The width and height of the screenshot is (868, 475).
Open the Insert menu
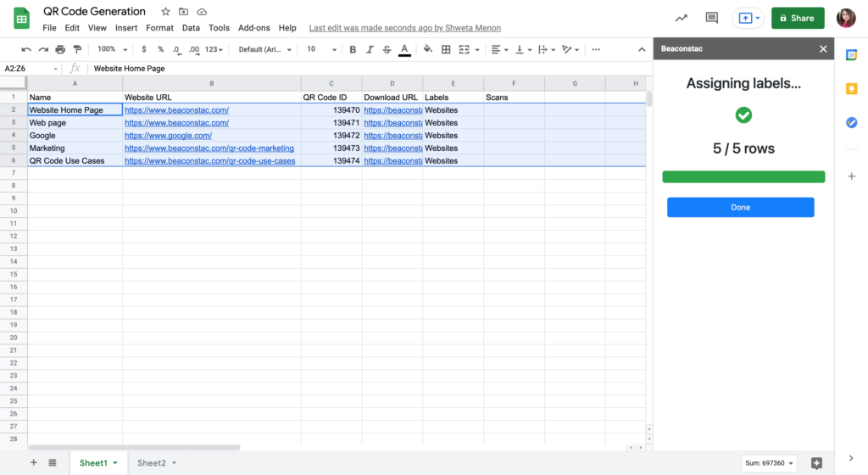(126, 28)
